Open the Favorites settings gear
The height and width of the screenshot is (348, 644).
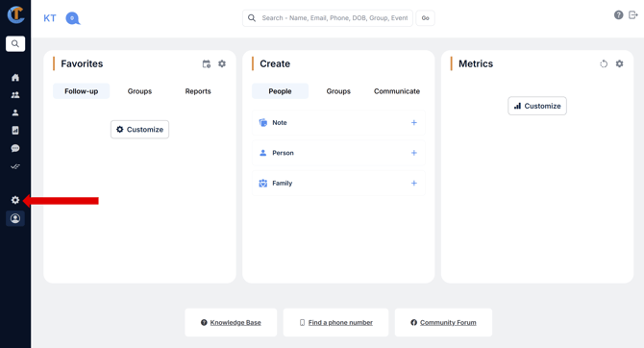[222, 63]
